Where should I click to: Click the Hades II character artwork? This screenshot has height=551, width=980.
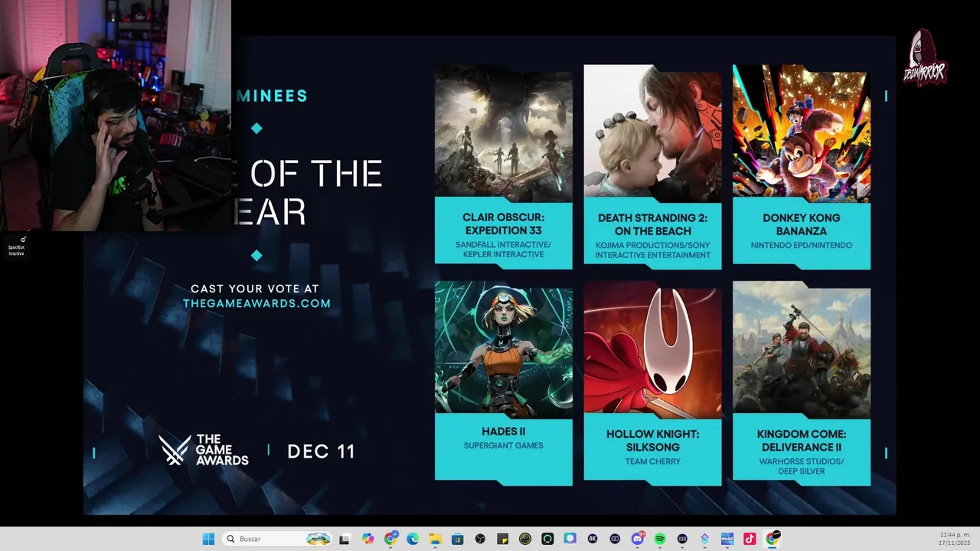coord(503,348)
